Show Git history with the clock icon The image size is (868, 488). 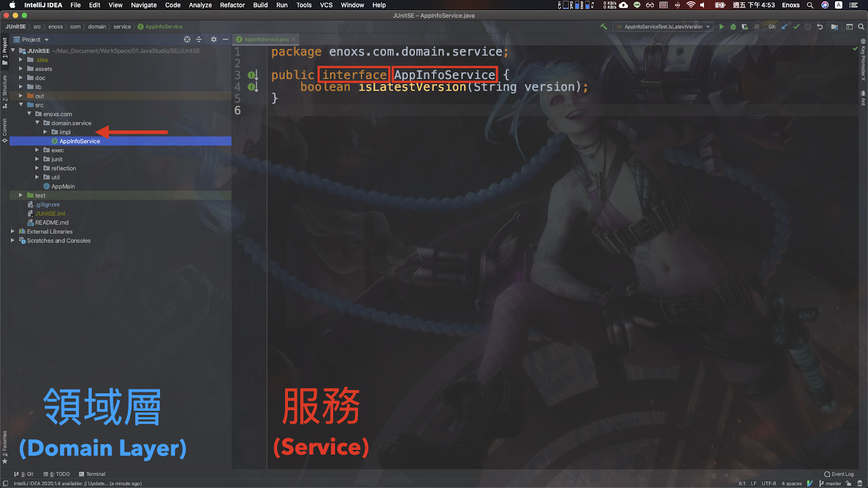pos(808,27)
